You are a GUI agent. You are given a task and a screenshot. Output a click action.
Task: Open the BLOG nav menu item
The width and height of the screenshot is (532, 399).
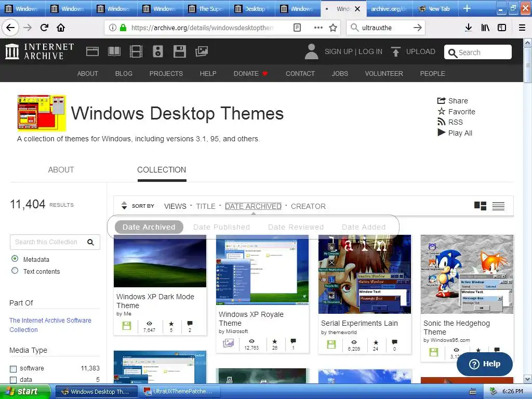pos(124,74)
